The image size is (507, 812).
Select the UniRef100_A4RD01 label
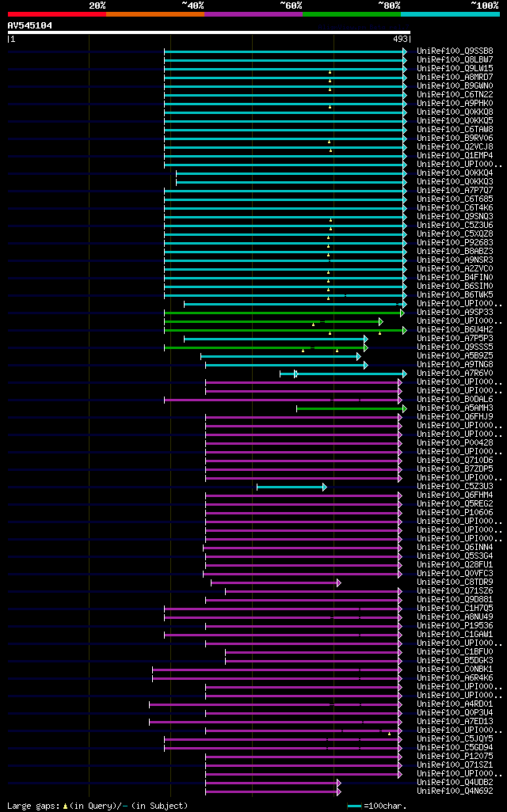[456, 704]
